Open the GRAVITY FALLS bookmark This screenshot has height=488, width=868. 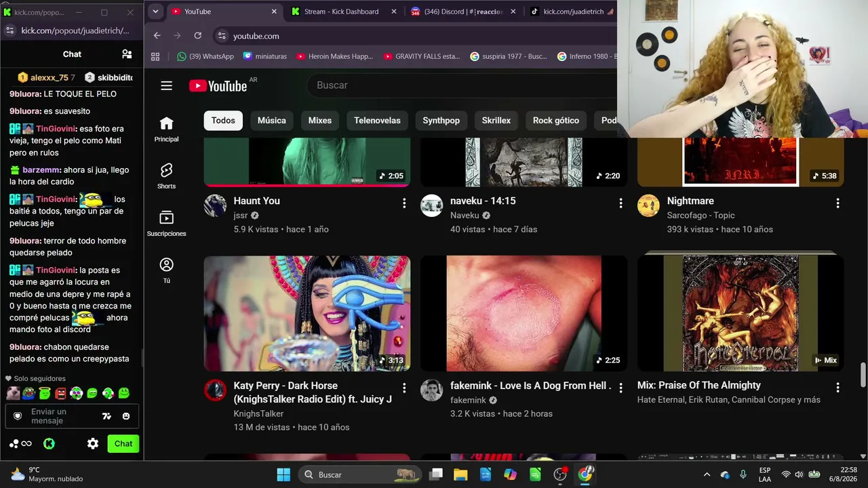point(422,56)
